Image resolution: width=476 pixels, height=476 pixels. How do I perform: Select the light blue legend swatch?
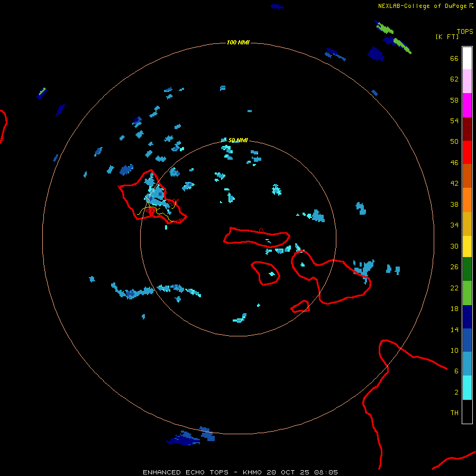coord(467,364)
